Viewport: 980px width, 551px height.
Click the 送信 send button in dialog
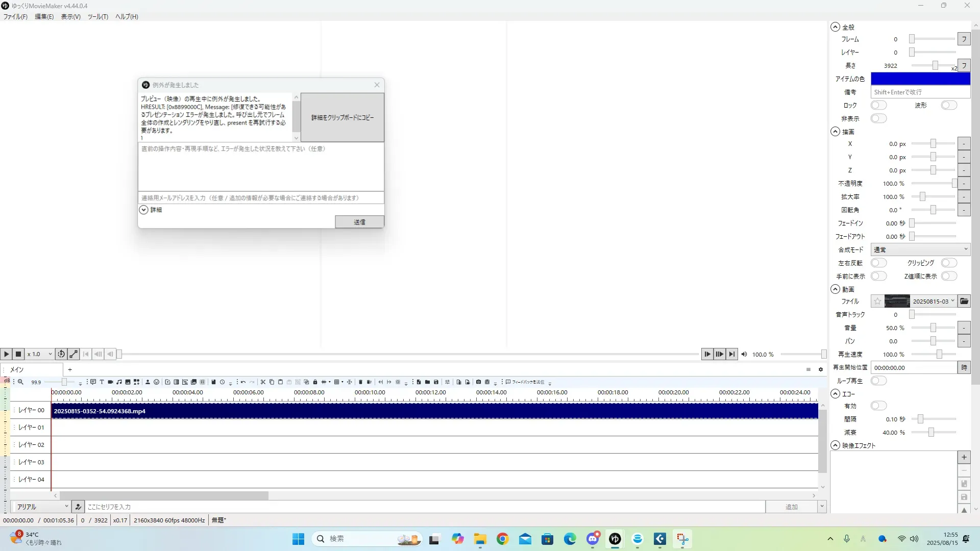pos(359,222)
